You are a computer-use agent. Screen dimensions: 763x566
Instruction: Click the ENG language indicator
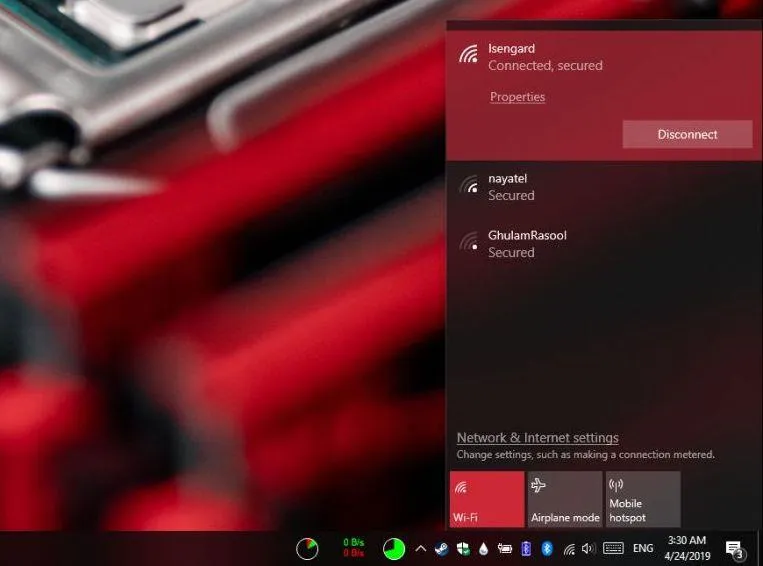[x=643, y=548]
